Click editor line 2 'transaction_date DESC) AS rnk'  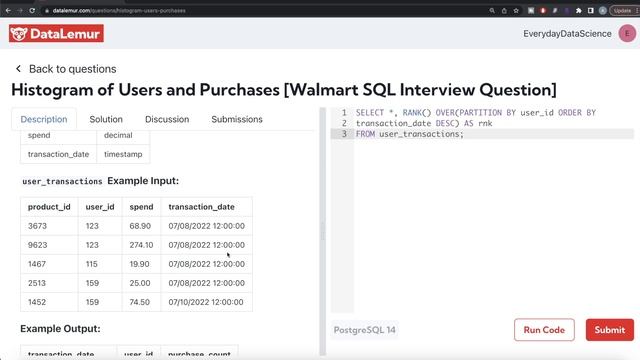(424, 123)
